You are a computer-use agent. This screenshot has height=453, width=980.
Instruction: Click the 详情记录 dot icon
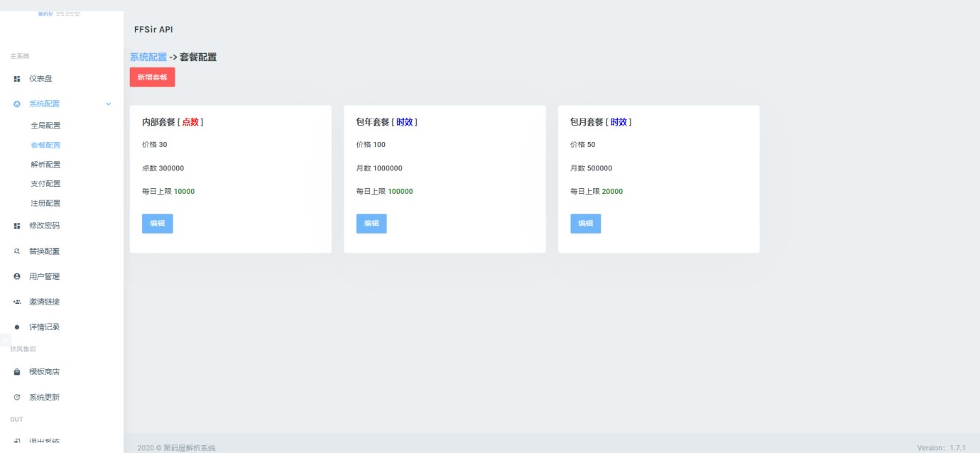(x=17, y=327)
